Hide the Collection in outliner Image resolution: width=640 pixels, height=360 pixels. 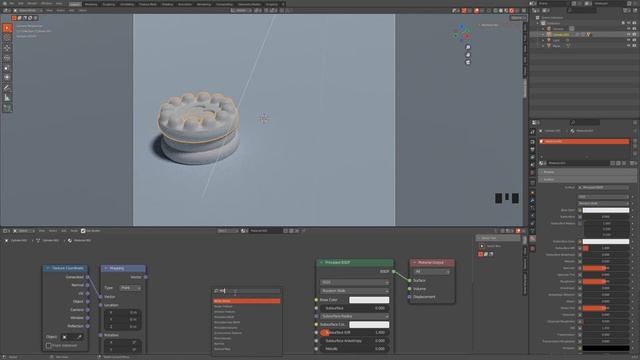(x=629, y=23)
